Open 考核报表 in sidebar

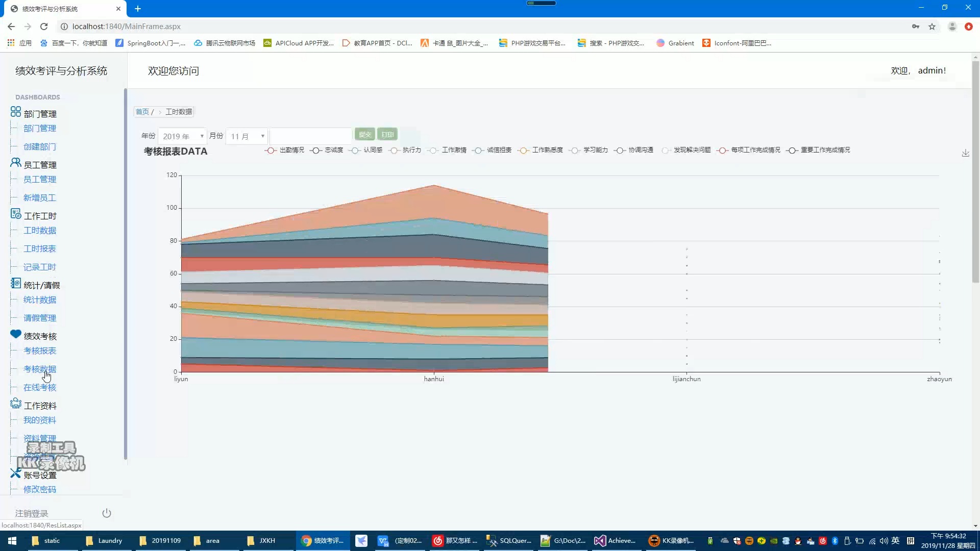click(x=40, y=351)
